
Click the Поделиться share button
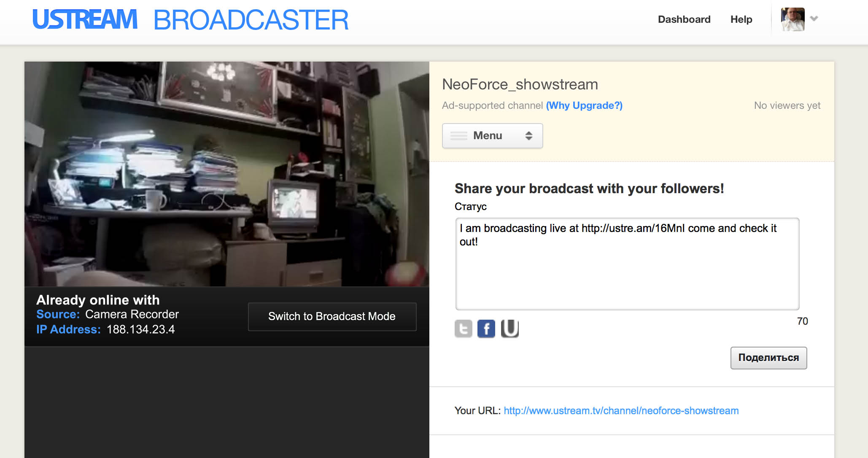pyautogui.click(x=768, y=358)
